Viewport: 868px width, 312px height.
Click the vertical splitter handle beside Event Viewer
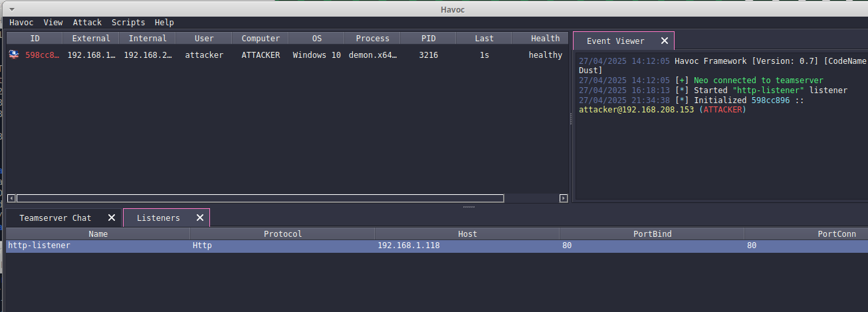pos(571,118)
